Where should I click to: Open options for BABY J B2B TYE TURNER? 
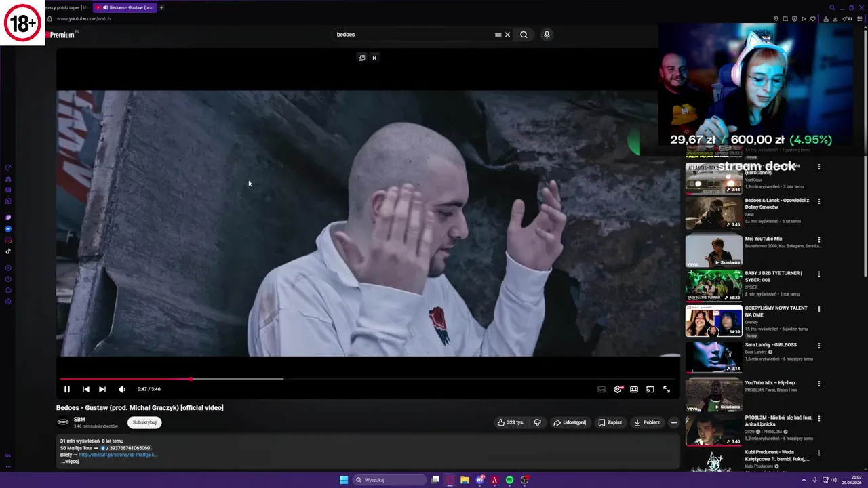[x=818, y=274]
